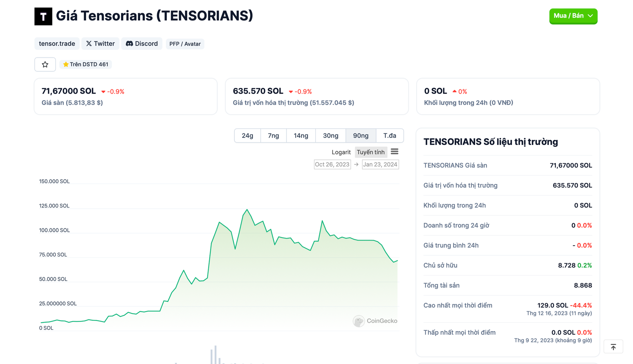
Task: Open the Discord link
Action: click(142, 43)
